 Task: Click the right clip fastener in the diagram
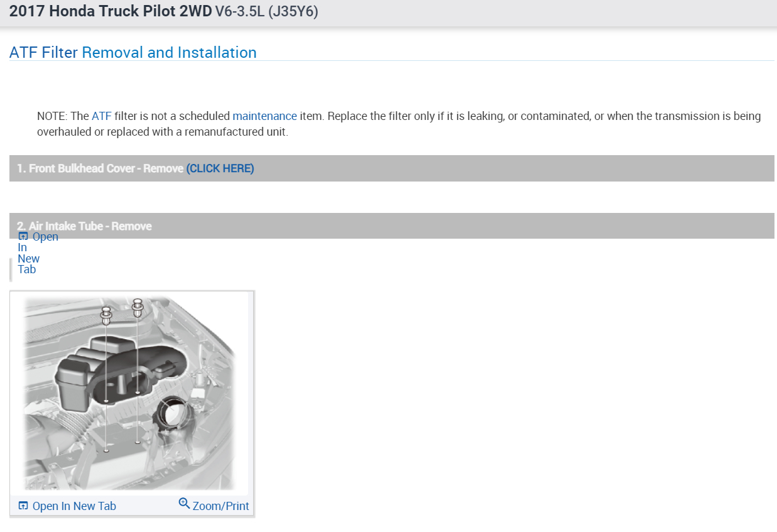pyautogui.click(x=138, y=308)
